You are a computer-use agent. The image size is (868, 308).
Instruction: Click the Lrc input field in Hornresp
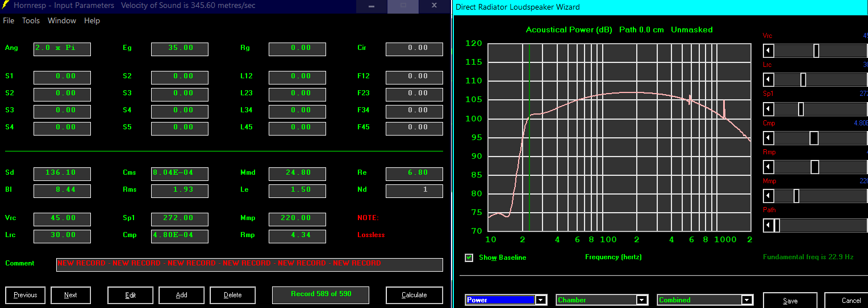coord(62,236)
